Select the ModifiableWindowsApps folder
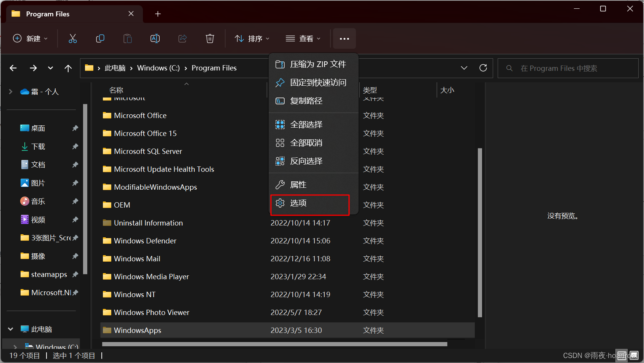The height and width of the screenshot is (363, 644). pyautogui.click(x=287, y=187)
